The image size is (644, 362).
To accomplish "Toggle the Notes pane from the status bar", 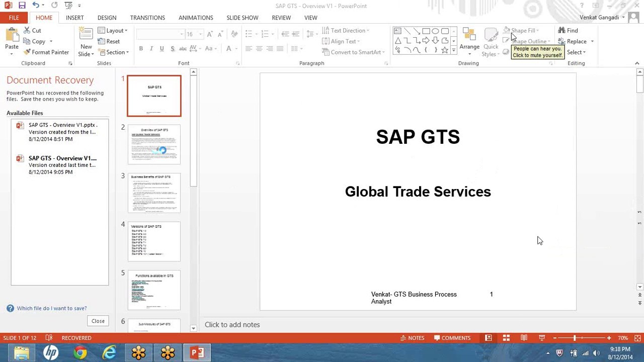I will click(x=412, y=338).
